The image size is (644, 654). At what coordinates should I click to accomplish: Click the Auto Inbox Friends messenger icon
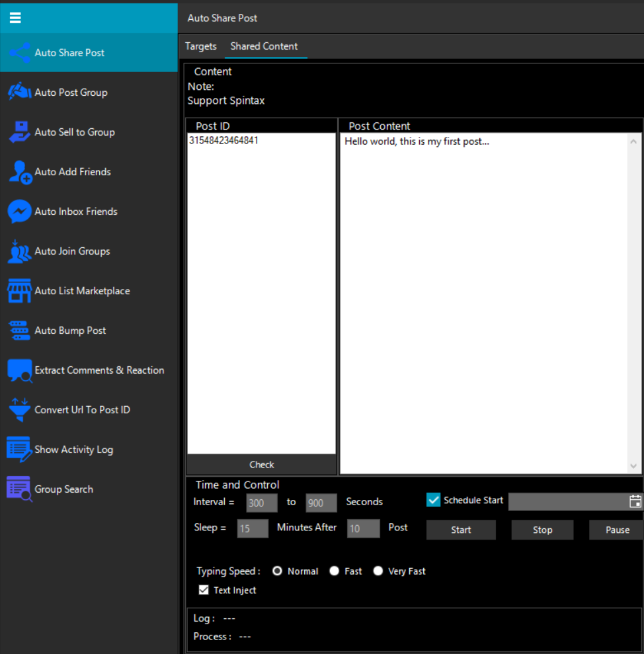point(19,212)
